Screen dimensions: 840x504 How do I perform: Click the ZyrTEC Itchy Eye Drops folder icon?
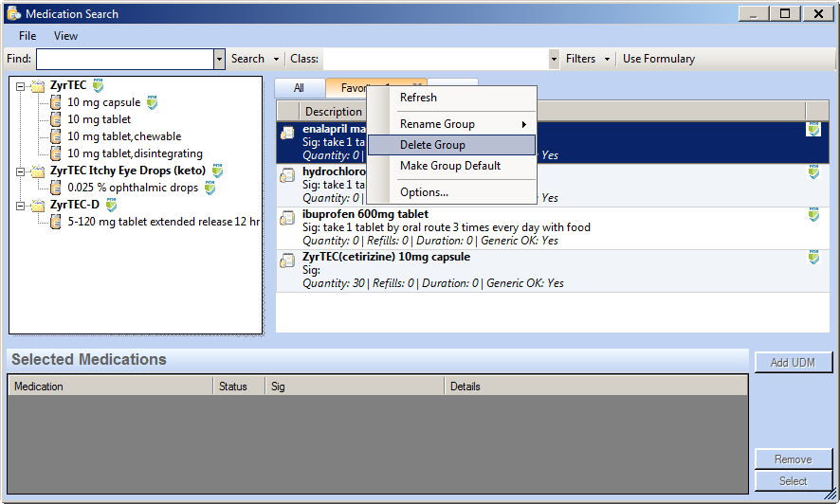coord(38,171)
